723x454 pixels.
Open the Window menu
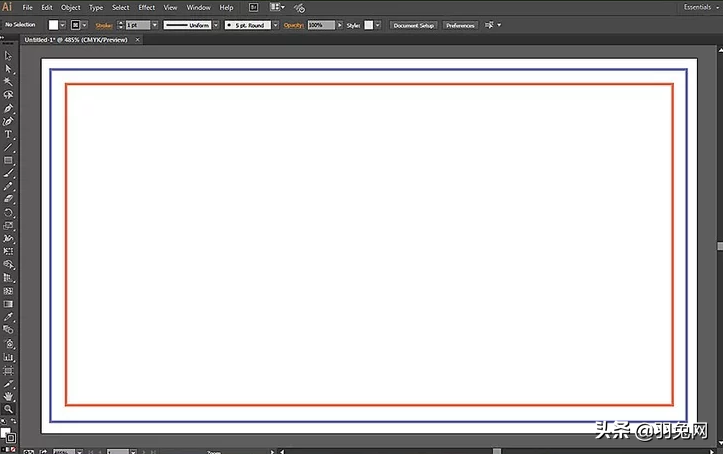pyautogui.click(x=198, y=7)
